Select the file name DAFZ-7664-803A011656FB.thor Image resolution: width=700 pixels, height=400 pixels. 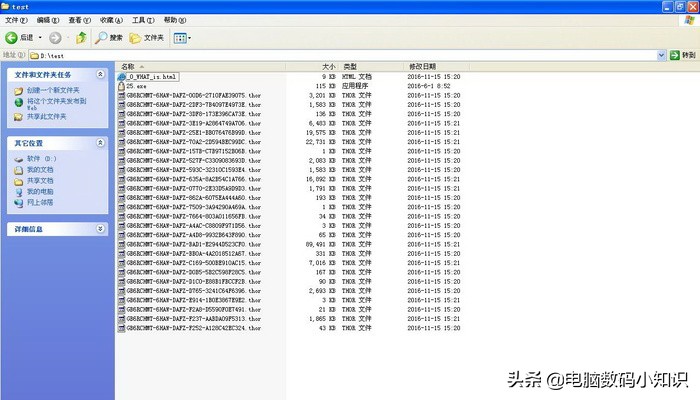coord(193,217)
